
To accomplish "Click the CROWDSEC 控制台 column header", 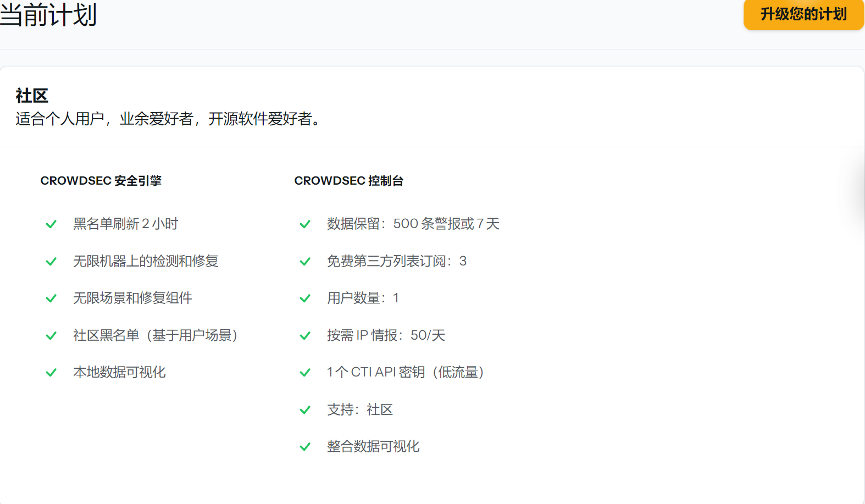I will [348, 181].
